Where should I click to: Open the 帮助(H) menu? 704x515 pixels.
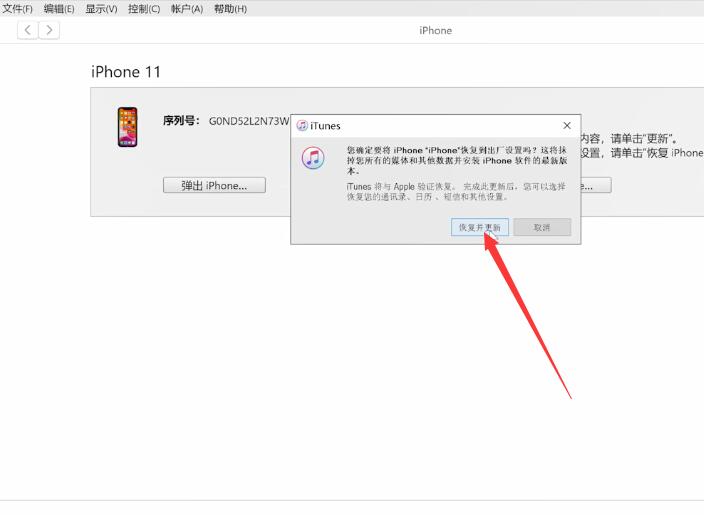[x=230, y=9]
